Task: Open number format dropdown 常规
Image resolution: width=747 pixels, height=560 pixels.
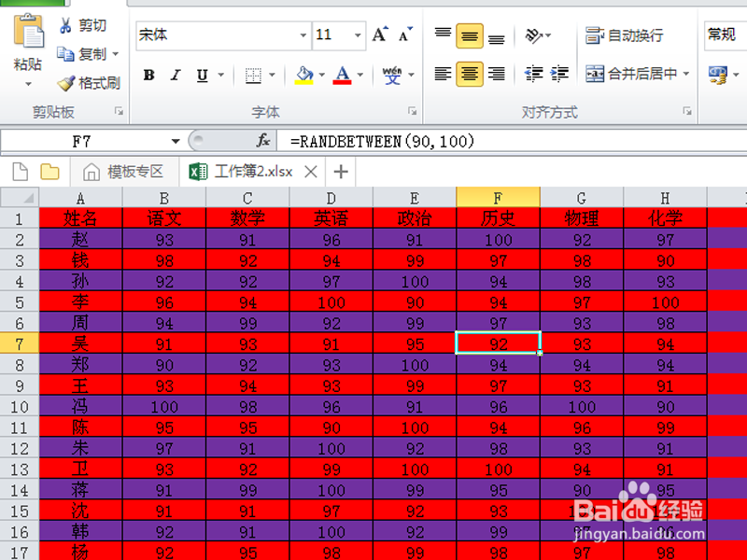Action: [x=726, y=35]
